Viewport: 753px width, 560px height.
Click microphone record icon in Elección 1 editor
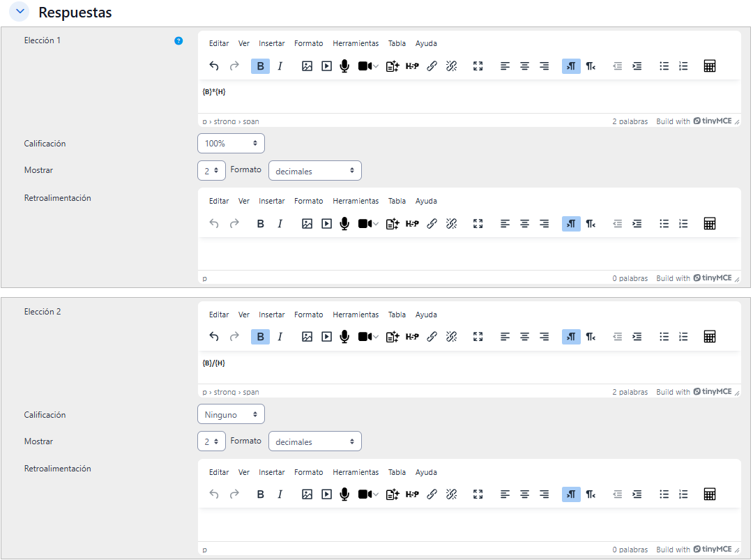click(344, 66)
